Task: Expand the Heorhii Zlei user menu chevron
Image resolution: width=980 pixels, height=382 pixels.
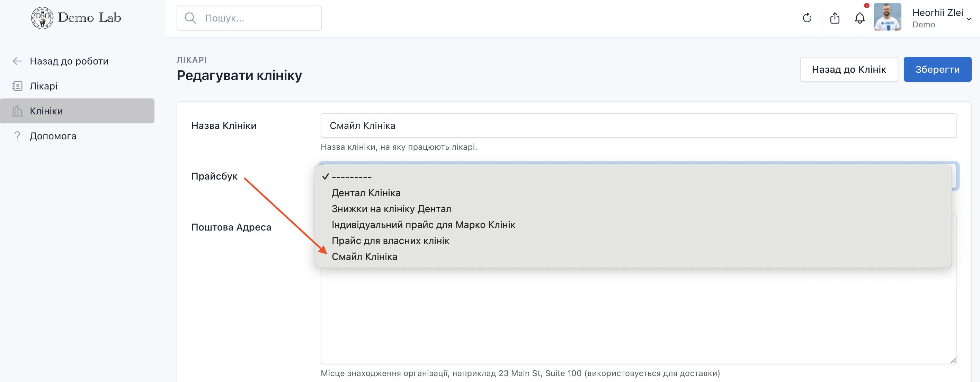Action: coord(969,19)
